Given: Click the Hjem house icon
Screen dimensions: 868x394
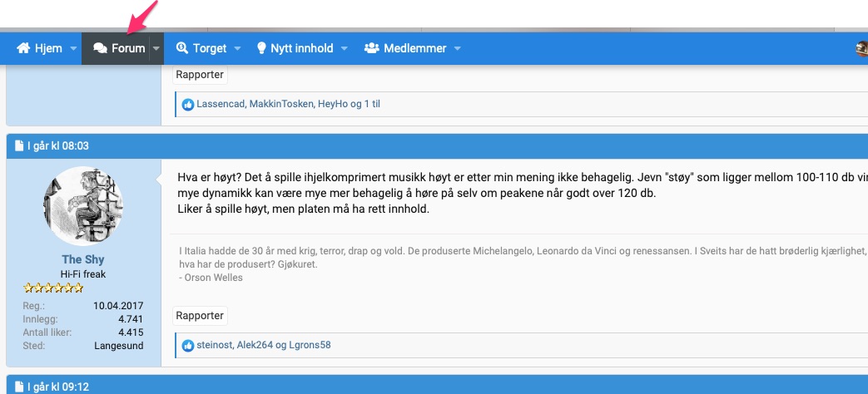Looking at the screenshot, I should point(23,48).
